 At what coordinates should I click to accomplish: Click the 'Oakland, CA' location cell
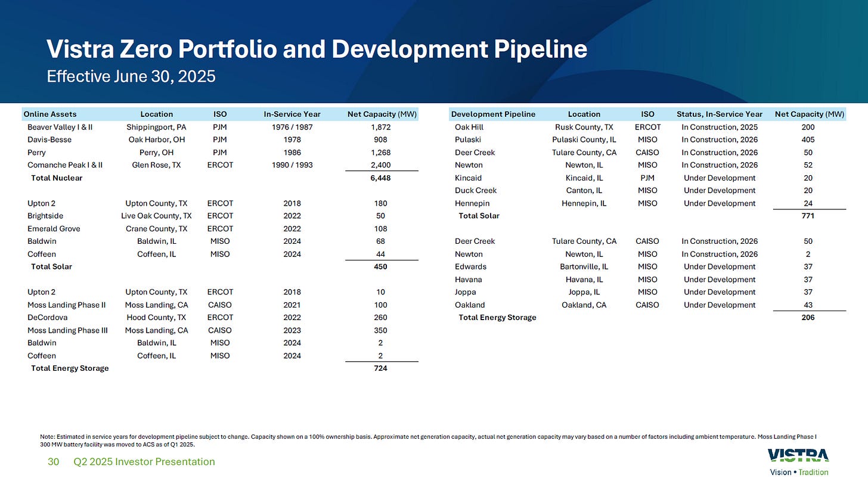point(584,305)
